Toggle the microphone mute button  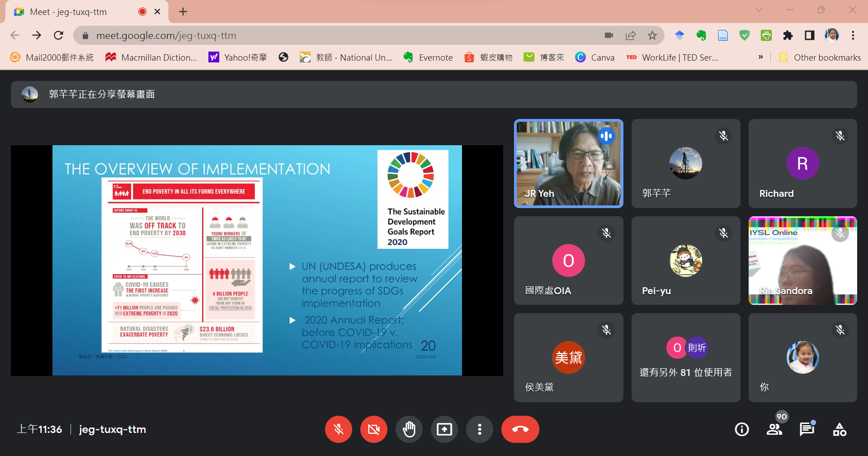click(338, 429)
